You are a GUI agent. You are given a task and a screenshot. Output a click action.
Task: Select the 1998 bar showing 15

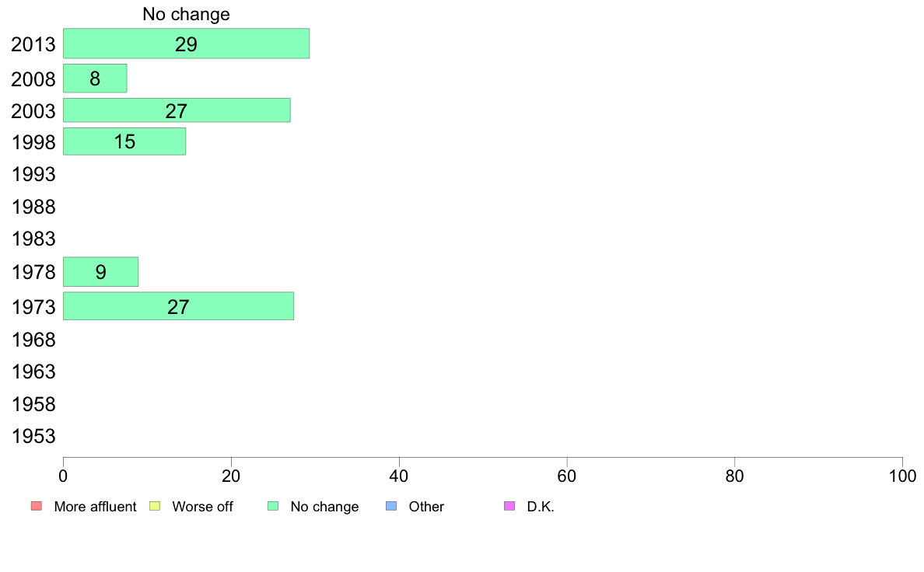point(124,141)
